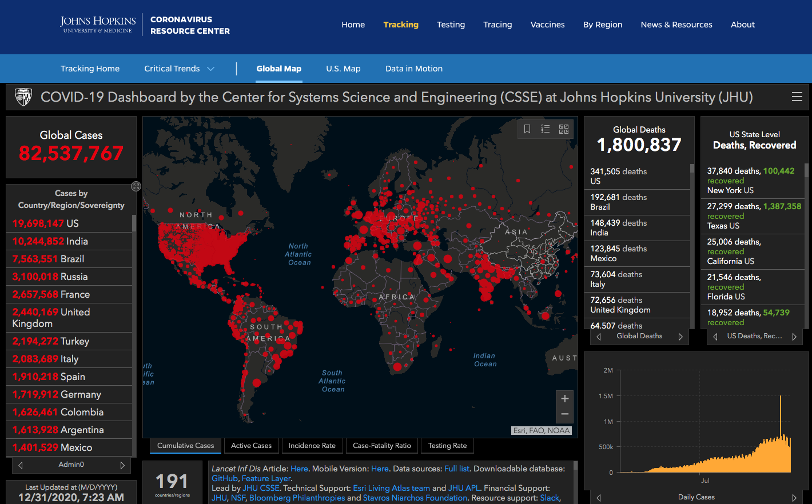Viewport: 812px width, 504px height.
Task: Go to next panel after Admin0
Action: 122,465
